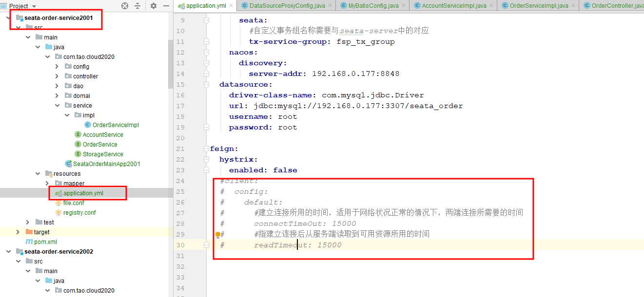The image size is (644, 297).
Task: Click line number 30 in the gutter
Action: (180, 245)
